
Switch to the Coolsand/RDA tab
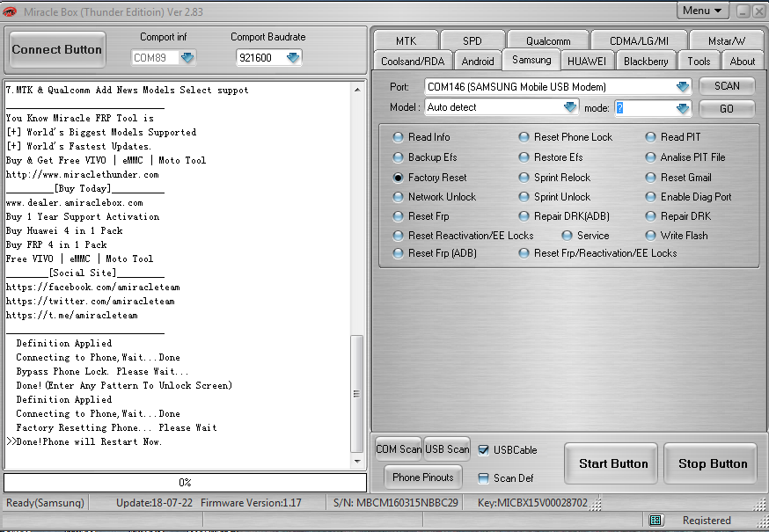tap(413, 62)
